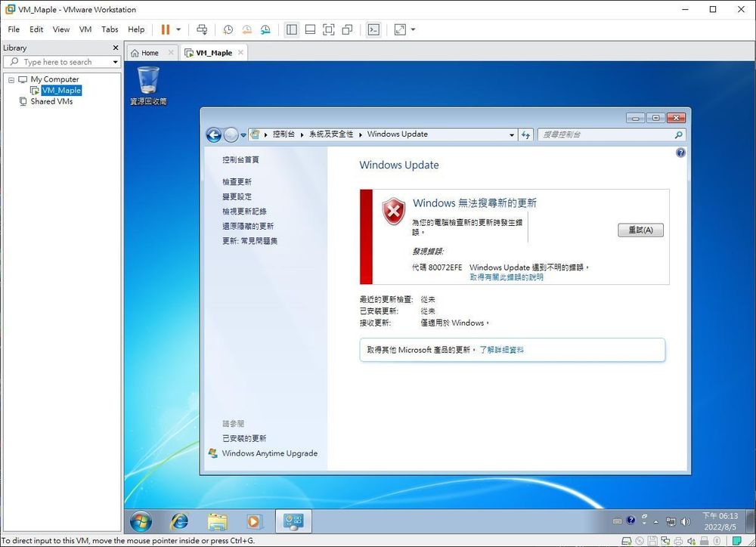756x547 pixels.
Task: Send Ctrl+Alt+Del to the virtual machine
Action: coord(202,29)
